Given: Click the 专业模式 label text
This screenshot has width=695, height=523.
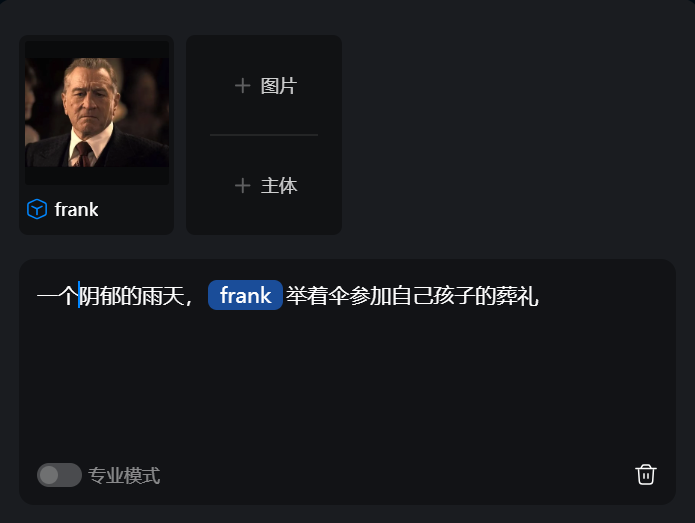Looking at the screenshot, I should coord(124,476).
